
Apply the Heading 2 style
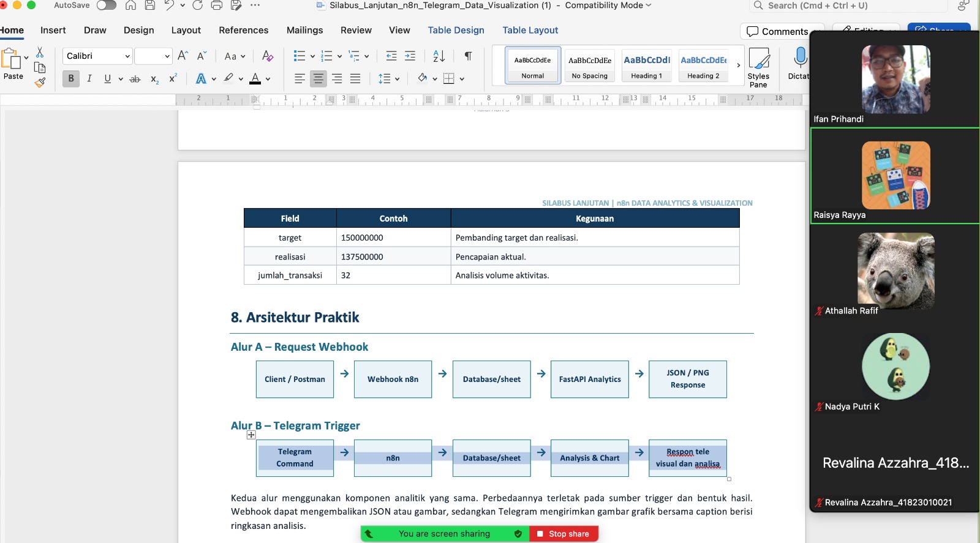pyautogui.click(x=703, y=66)
